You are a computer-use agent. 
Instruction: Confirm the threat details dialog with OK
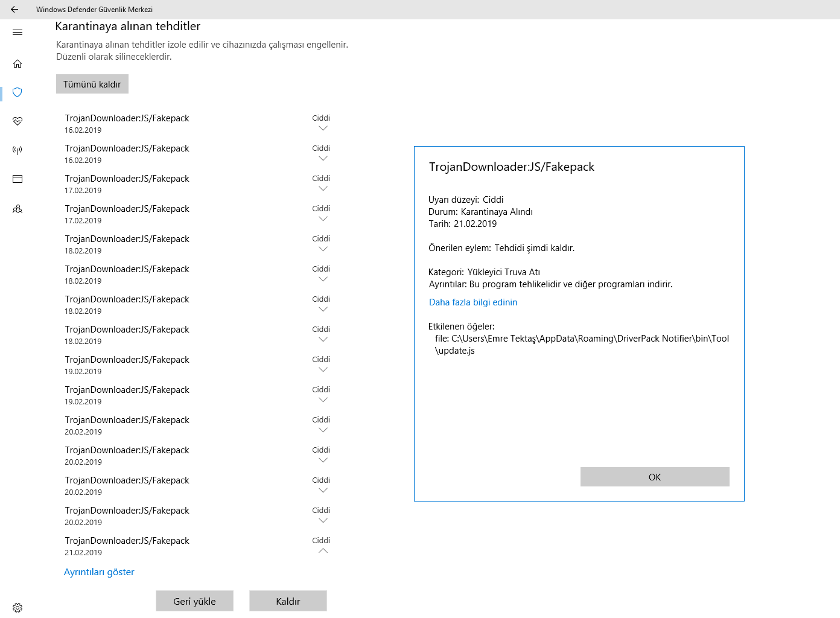coord(655,477)
